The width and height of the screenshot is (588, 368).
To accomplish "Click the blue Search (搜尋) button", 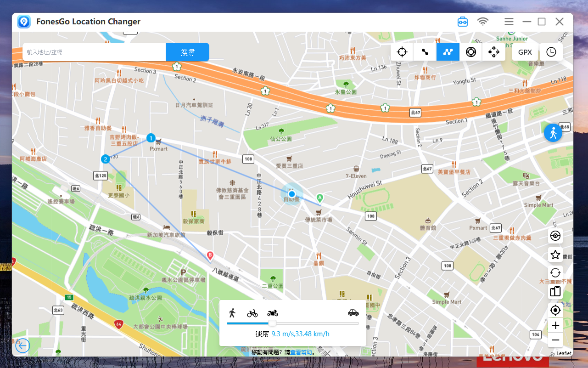I will pyautogui.click(x=187, y=52).
